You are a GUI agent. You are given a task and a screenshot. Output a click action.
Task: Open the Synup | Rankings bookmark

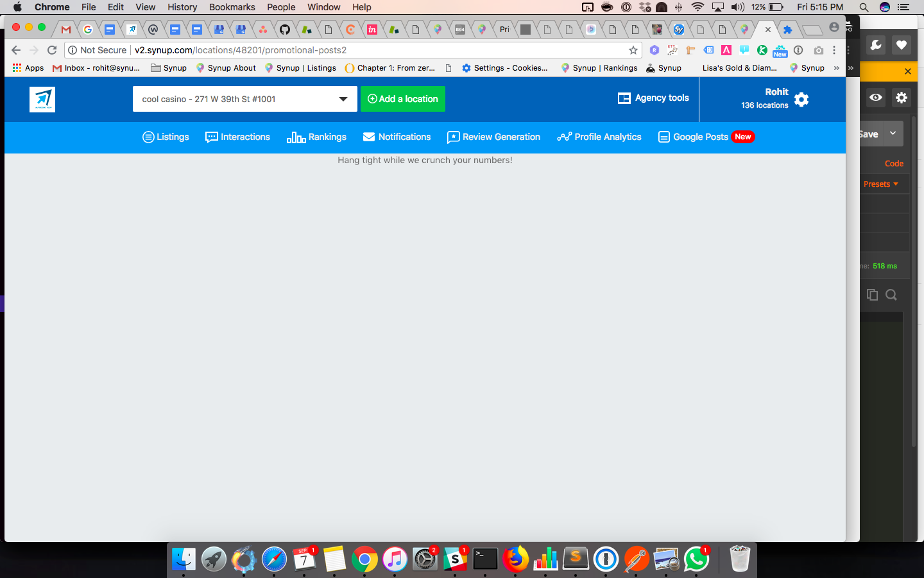599,68
